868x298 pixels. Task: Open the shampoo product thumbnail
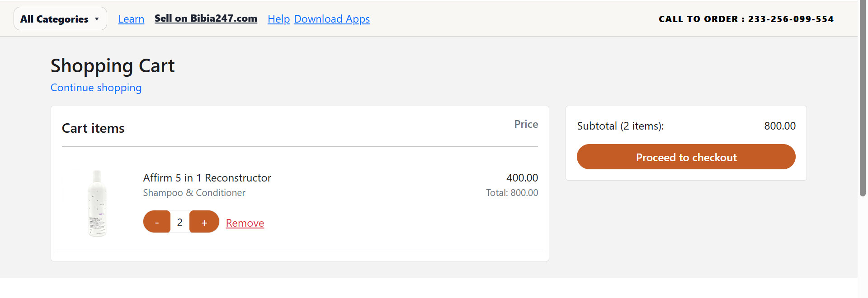97,203
